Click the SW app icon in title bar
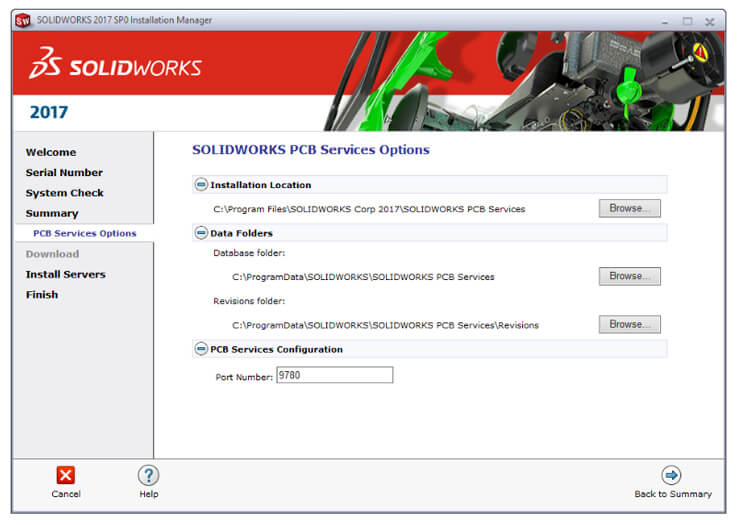The width and height of the screenshot is (737, 525). [22, 20]
